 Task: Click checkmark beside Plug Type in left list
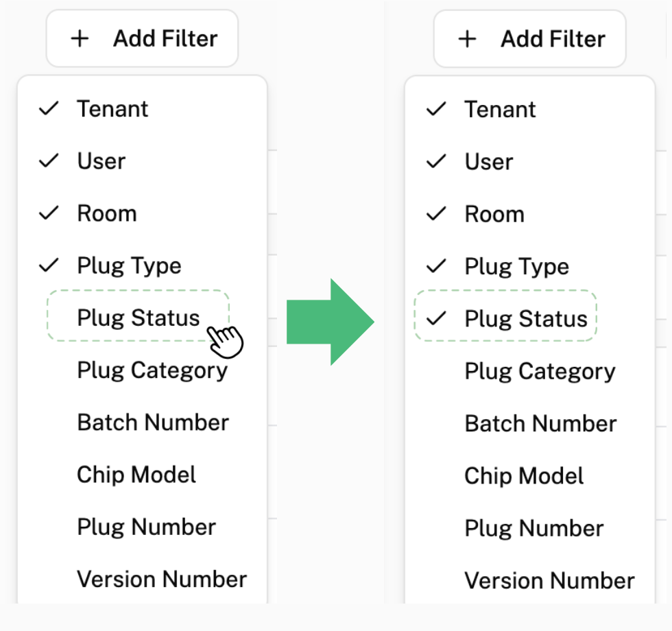tap(49, 265)
